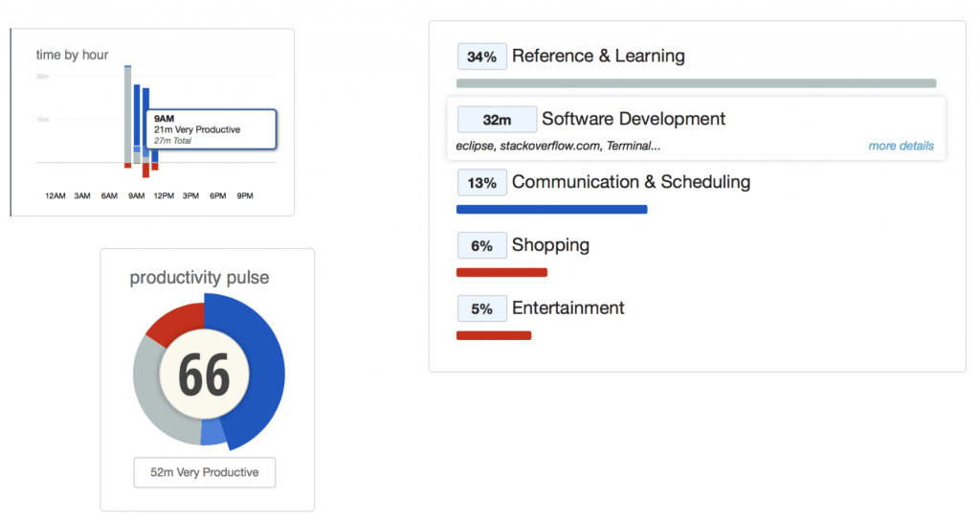Open Communication & Scheduling category
This screenshot has width=980, height=523.
pos(631,182)
